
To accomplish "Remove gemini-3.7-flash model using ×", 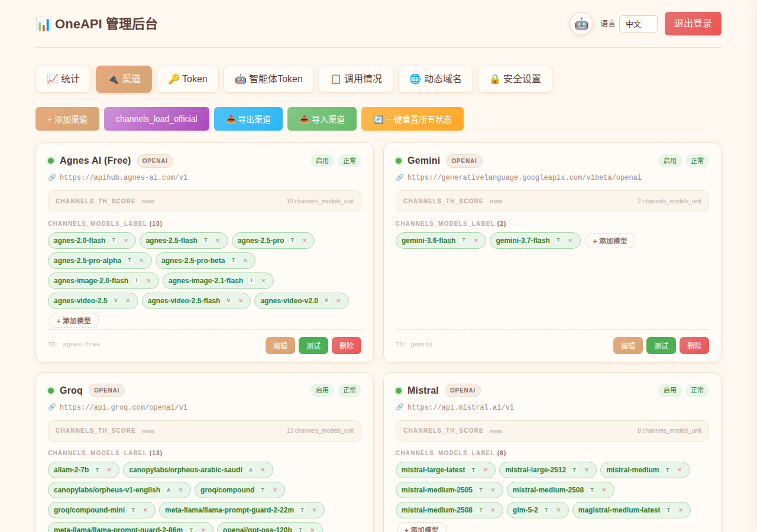I will tap(570, 241).
